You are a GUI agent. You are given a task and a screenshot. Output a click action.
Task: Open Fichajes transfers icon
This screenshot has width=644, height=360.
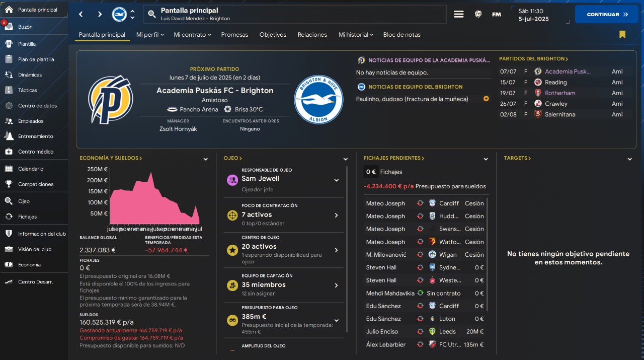[9, 217]
